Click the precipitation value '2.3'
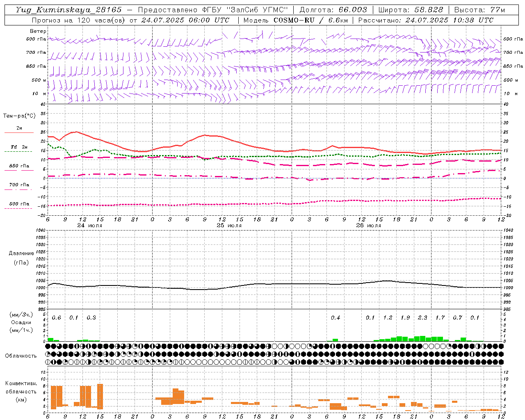Image resolution: width=525 pixels, height=420 pixels. tap(422, 318)
